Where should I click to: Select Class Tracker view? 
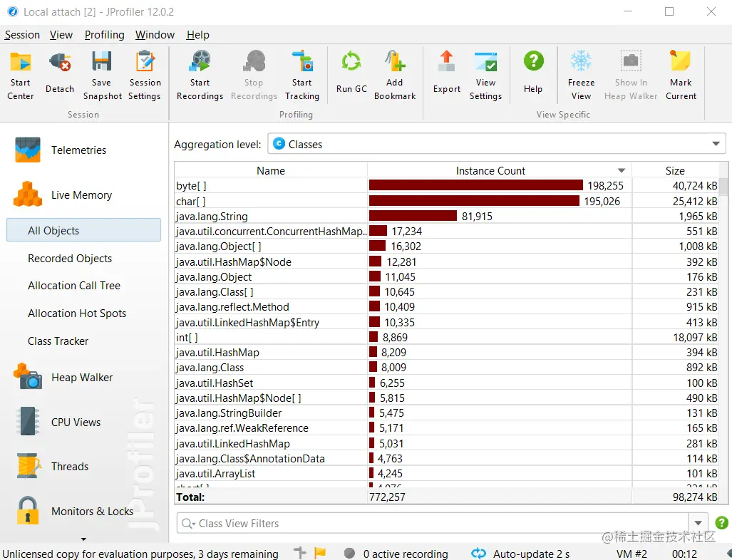pos(58,341)
